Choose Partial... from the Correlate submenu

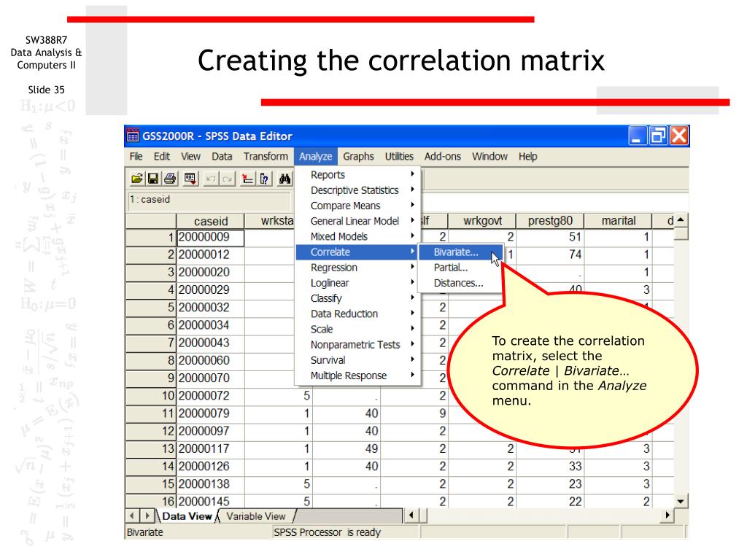click(x=461, y=268)
